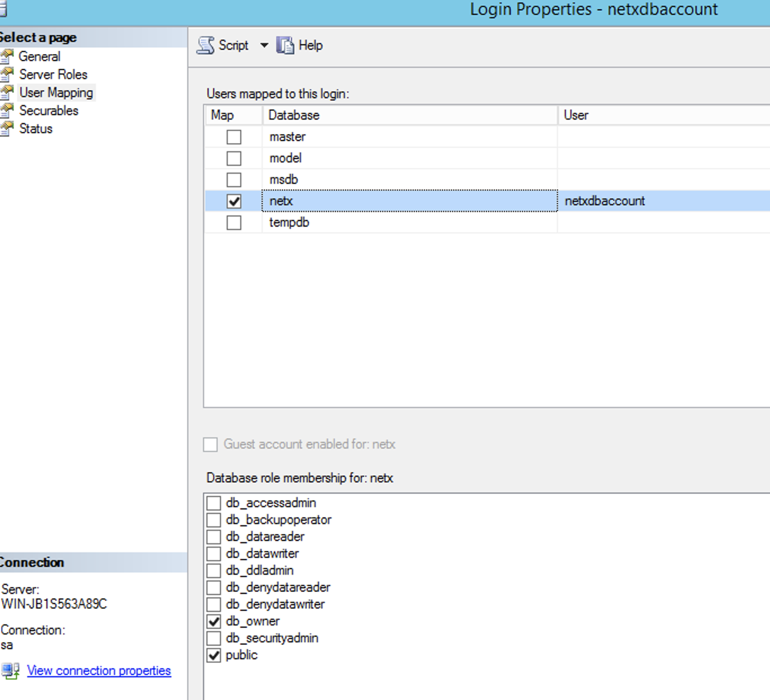Click the connection properties icon
The height and width of the screenshot is (700, 770).
click(10, 671)
